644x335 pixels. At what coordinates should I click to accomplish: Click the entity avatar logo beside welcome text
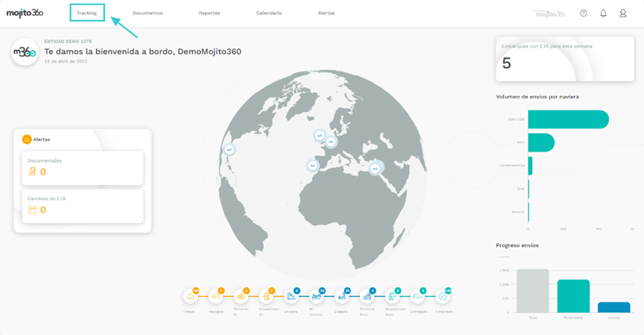[x=25, y=52]
